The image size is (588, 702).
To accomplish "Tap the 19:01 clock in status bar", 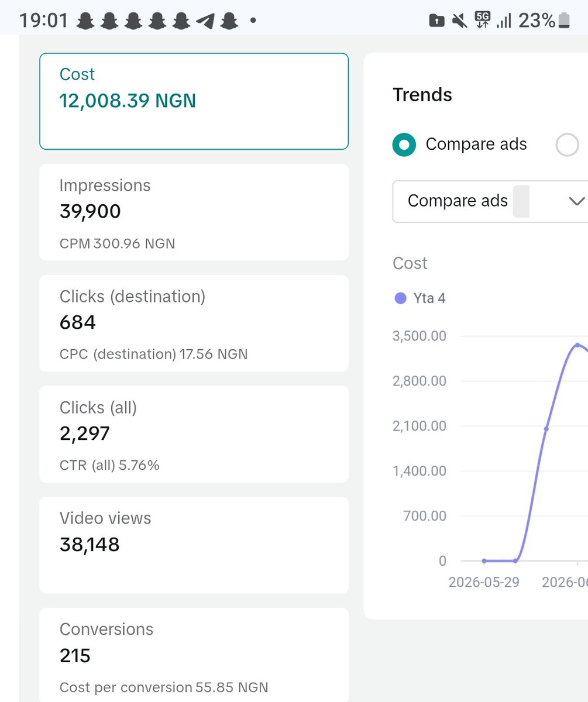I will 44,22.
